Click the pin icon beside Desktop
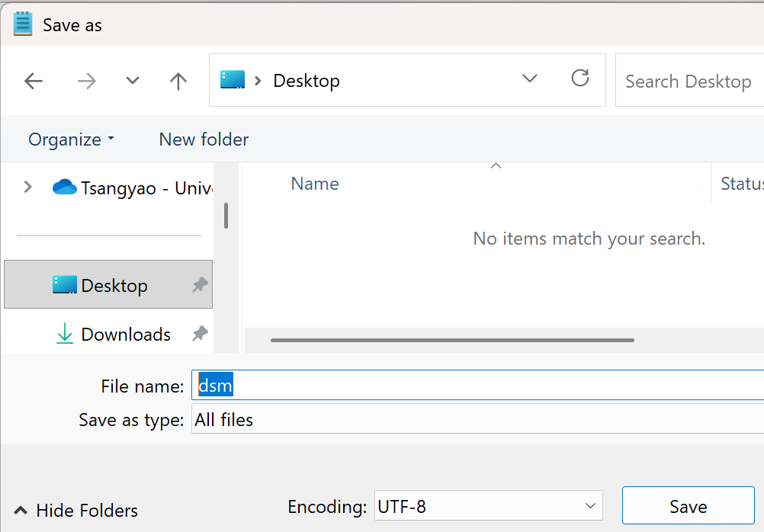 point(200,285)
